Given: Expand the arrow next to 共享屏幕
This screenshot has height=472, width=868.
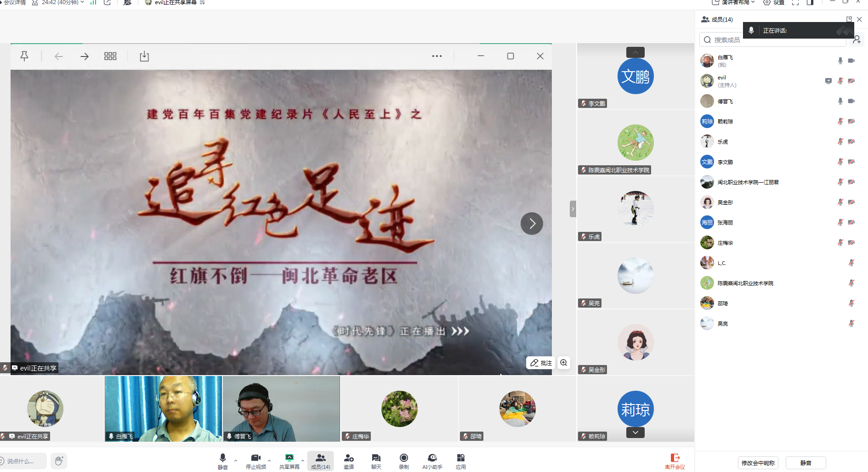Looking at the screenshot, I should click(303, 460).
